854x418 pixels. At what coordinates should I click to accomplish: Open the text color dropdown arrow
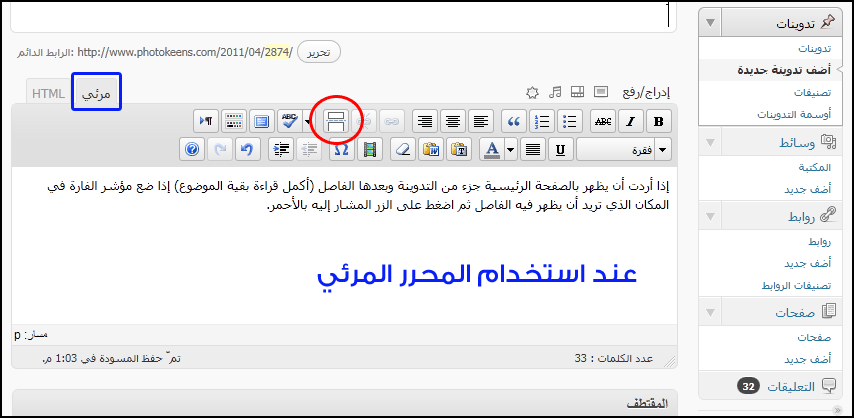[x=511, y=149]
